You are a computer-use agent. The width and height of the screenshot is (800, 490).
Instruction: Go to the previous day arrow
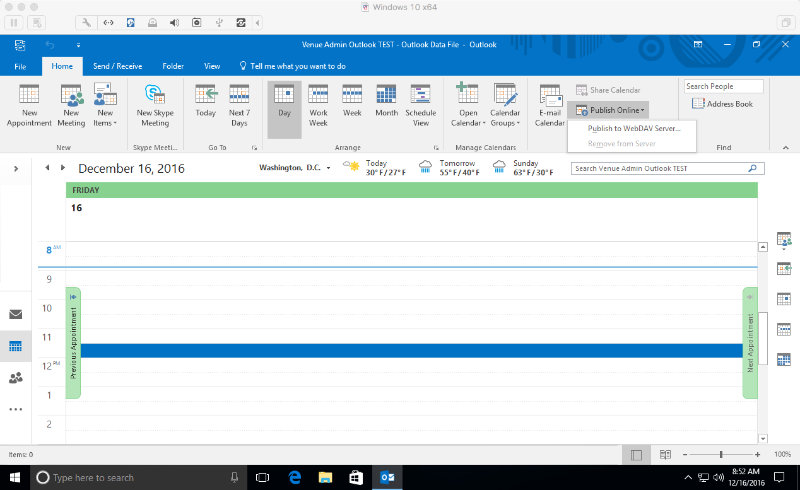point(47,167)
